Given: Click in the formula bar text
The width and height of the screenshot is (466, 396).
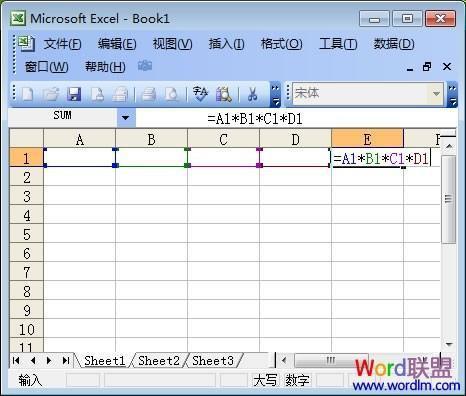Looking at the screenshot, I should [255, 119].
